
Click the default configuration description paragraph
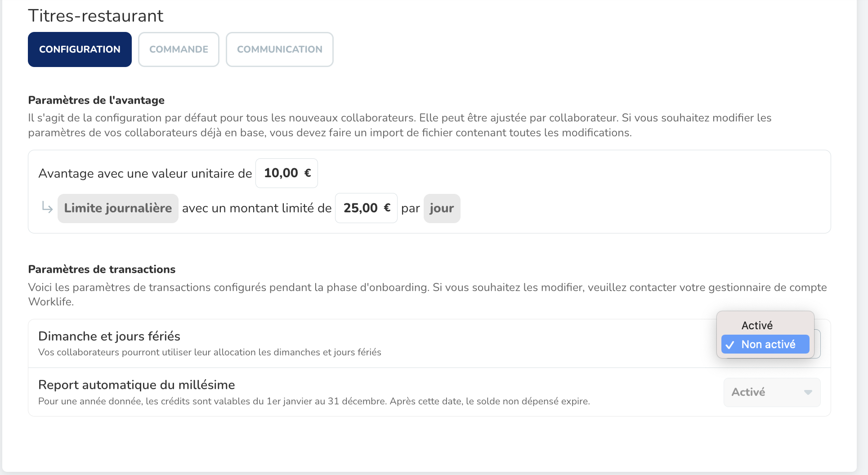(x=399, y=125)
